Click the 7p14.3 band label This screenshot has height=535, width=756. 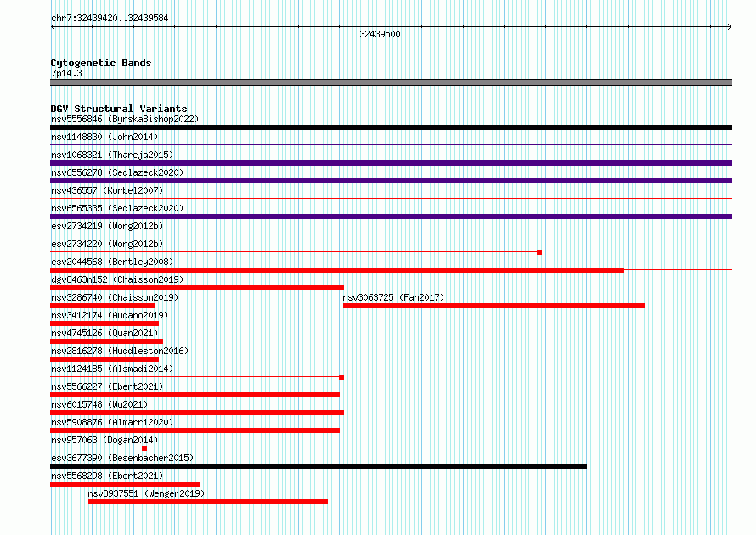coord(66,73)
